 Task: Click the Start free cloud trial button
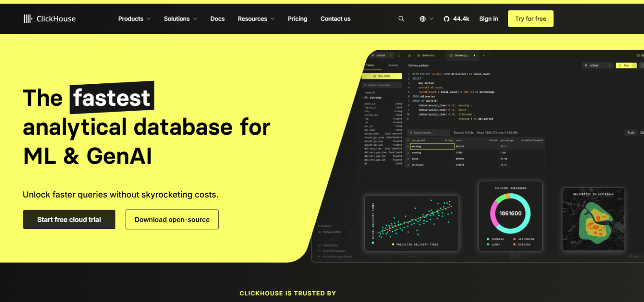click(69, 220)
